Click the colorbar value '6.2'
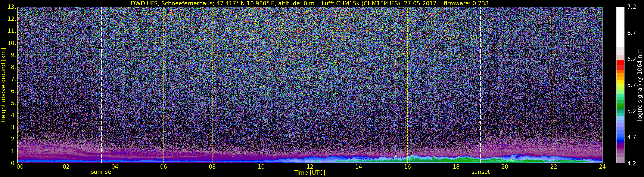 point(632,59)
